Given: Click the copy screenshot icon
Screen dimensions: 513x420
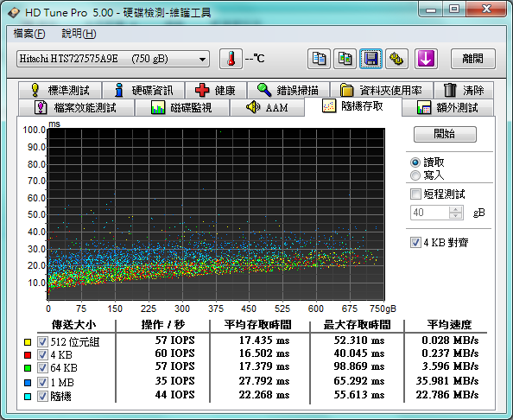Looking at the screenshot, I should coord(345,59).
